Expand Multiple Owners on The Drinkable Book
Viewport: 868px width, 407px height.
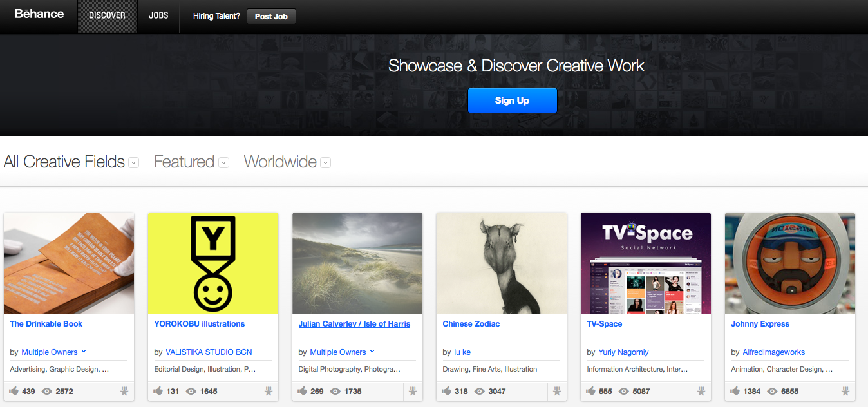point(84,352)
